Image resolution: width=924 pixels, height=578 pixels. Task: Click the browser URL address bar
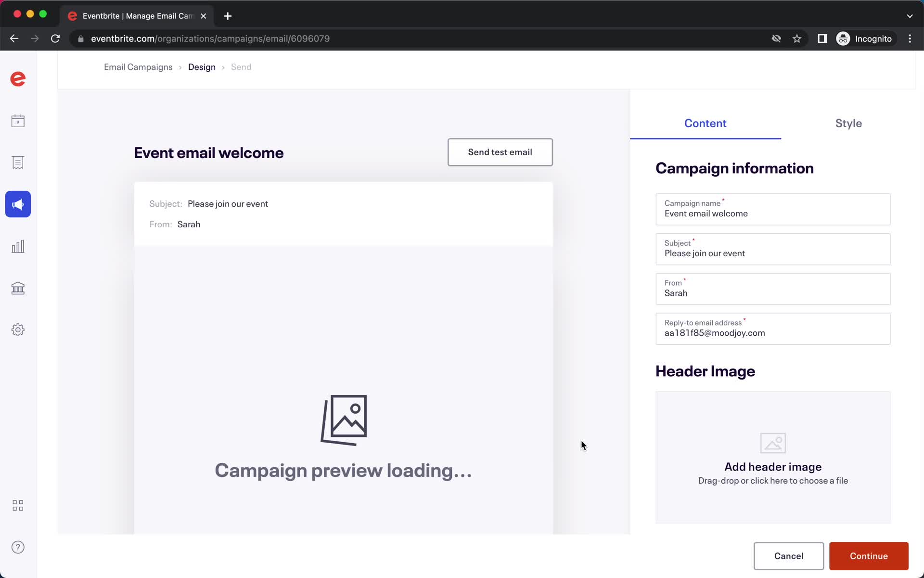pos(419,39)
